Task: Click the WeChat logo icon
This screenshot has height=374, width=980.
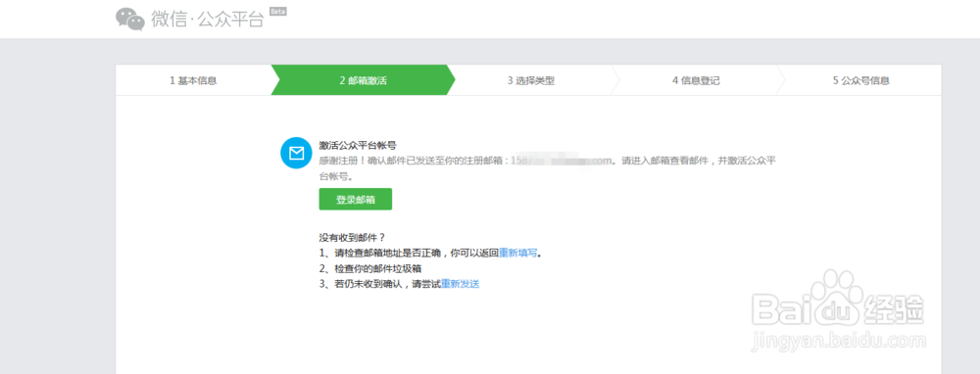Action: pyautogui.click(x=130, y=19)
